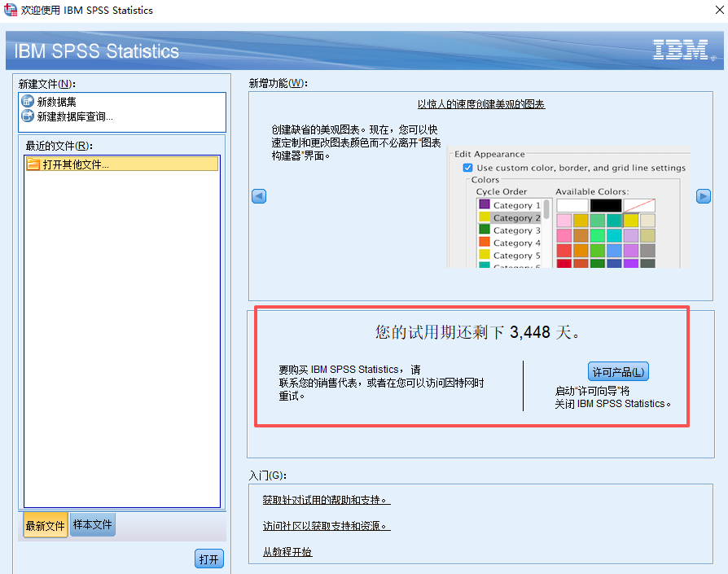Click the 入门(G) label

point(267,475)
